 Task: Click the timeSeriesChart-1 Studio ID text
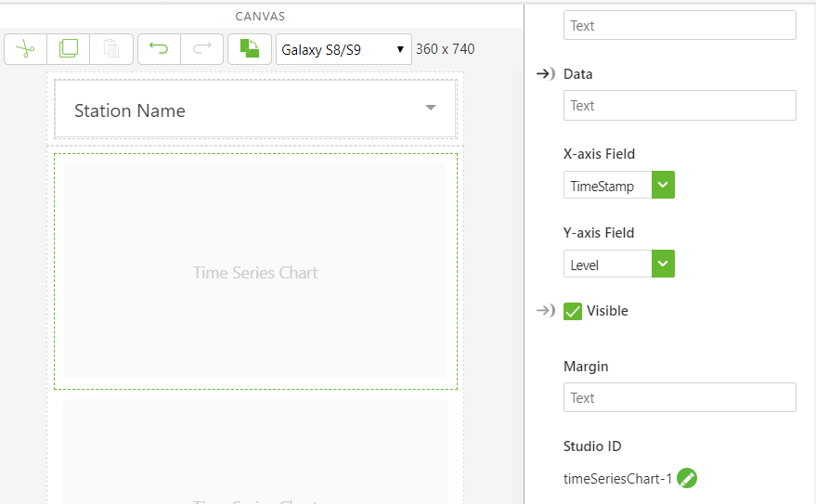[617, 479]
